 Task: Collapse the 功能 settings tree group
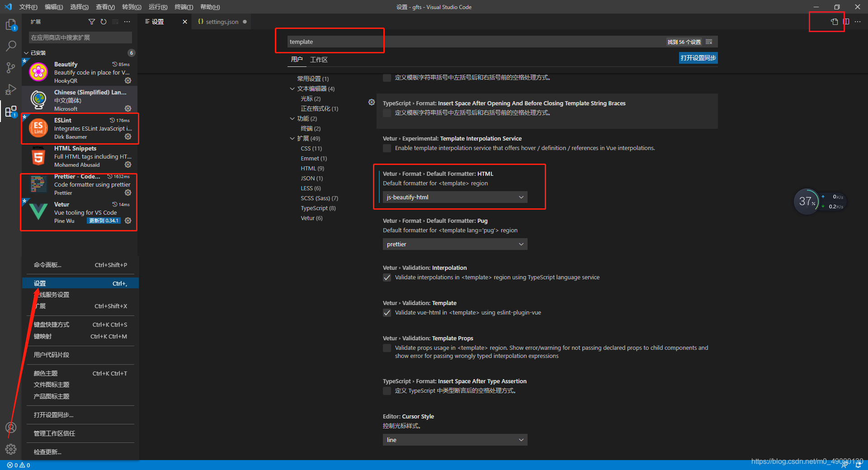(292, 118)
